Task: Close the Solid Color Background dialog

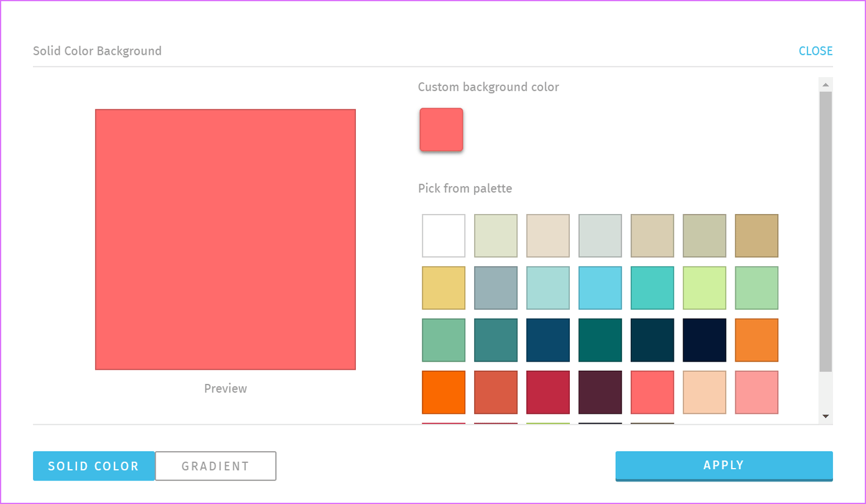Action: click(x=816, y=51)
